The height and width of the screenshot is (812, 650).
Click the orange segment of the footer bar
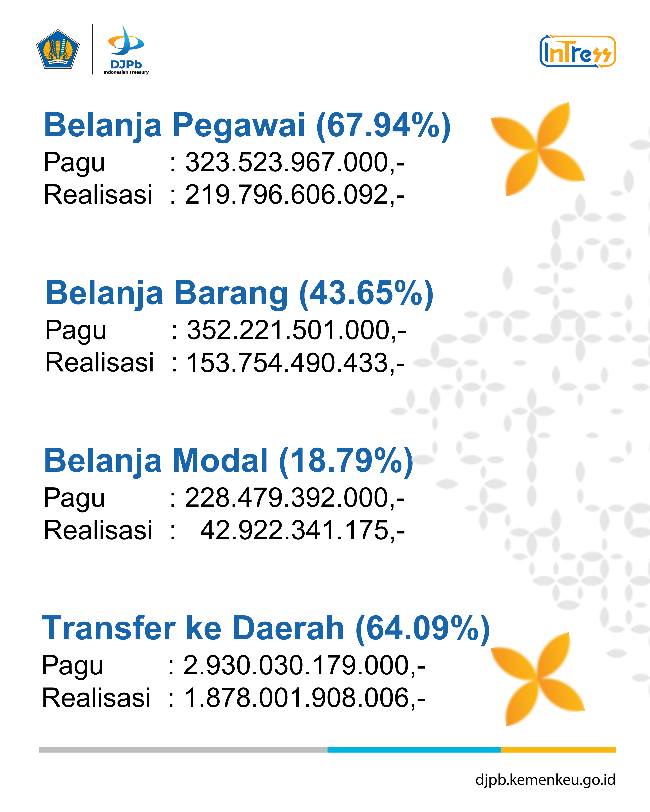pos(558,750)
